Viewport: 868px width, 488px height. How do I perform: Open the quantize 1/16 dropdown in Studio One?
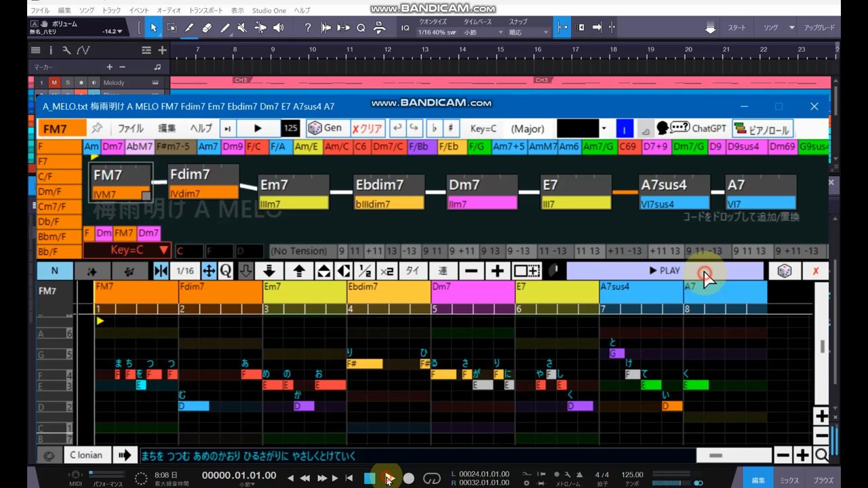[x=436, y=32]
